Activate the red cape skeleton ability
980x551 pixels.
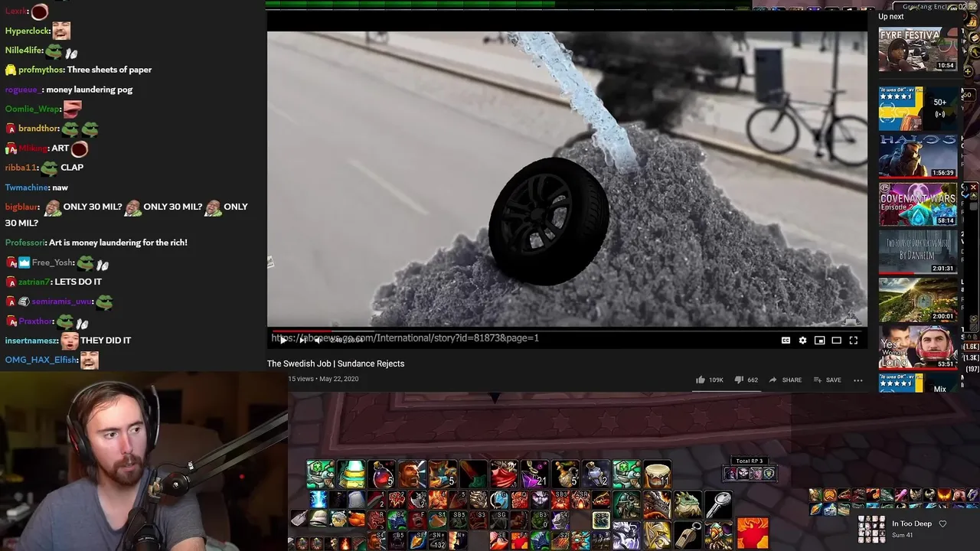pos(505,474)
